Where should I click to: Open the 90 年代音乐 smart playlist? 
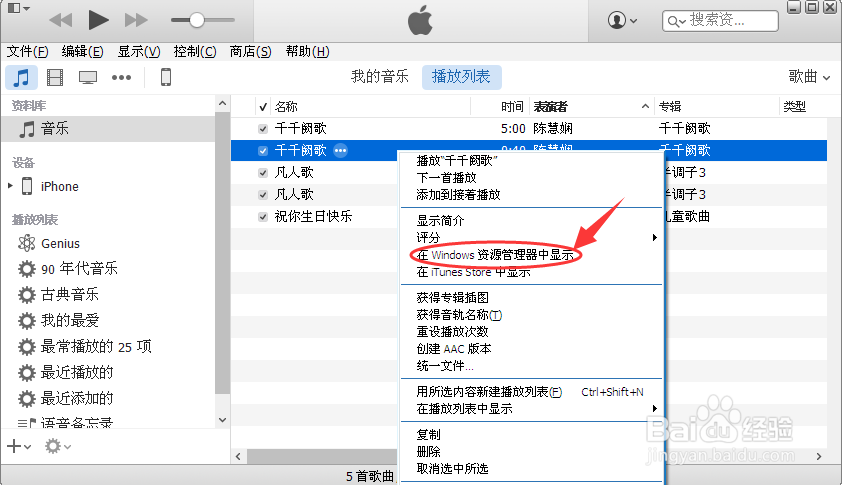pos(79,269)
